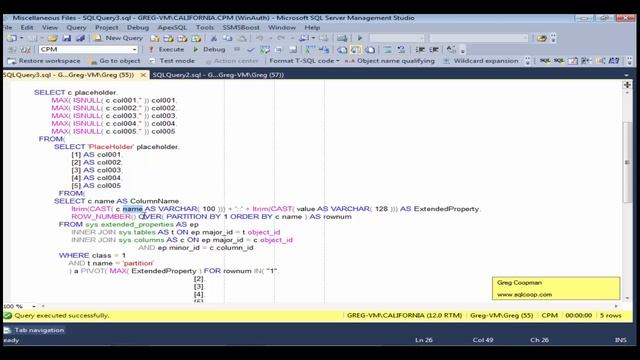Click Wildcard expansion button
Screen dimensions: 640x360
(481, 61)
